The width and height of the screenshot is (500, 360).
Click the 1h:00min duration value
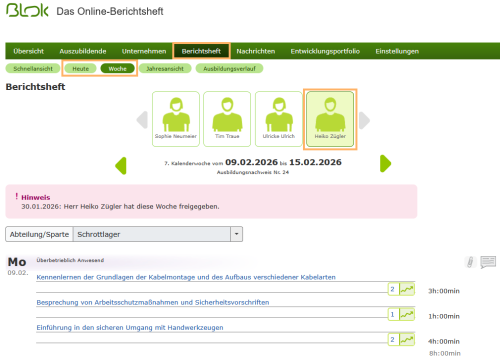tap(444, 316)
